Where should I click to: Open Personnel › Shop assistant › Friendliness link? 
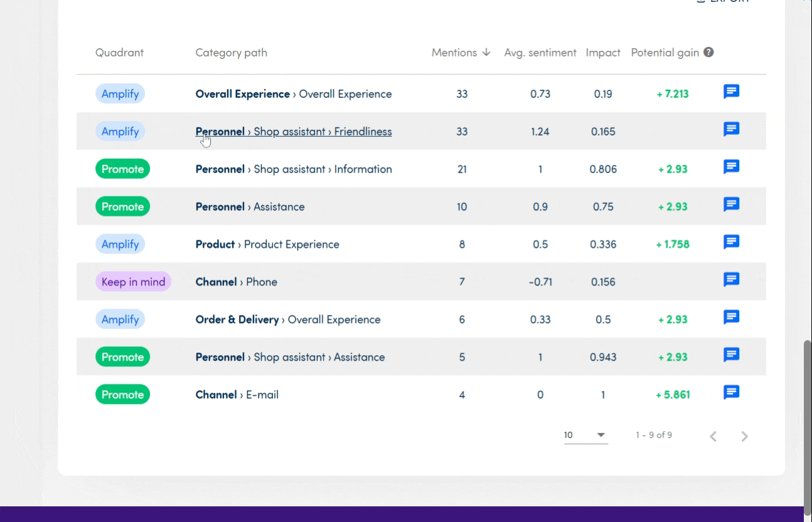click(294, 132)
